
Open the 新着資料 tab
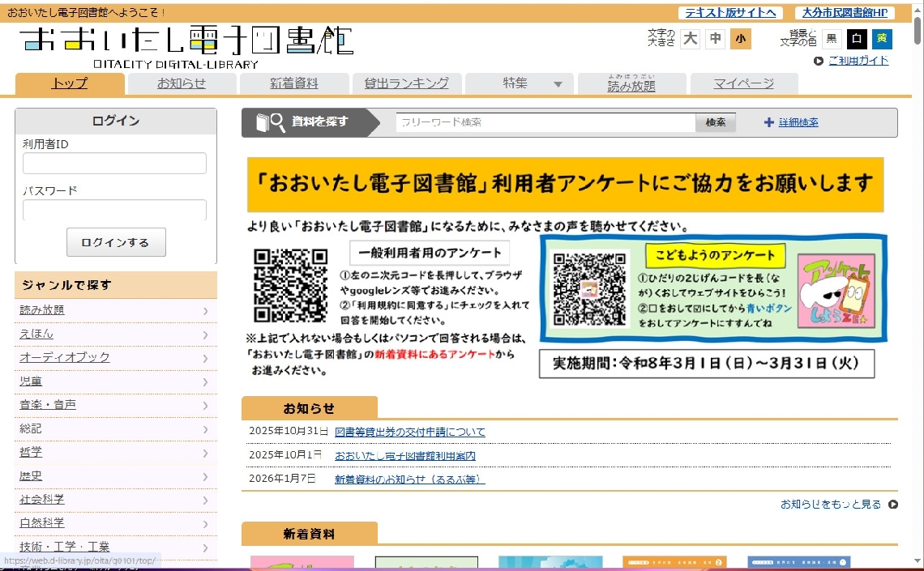294,83
